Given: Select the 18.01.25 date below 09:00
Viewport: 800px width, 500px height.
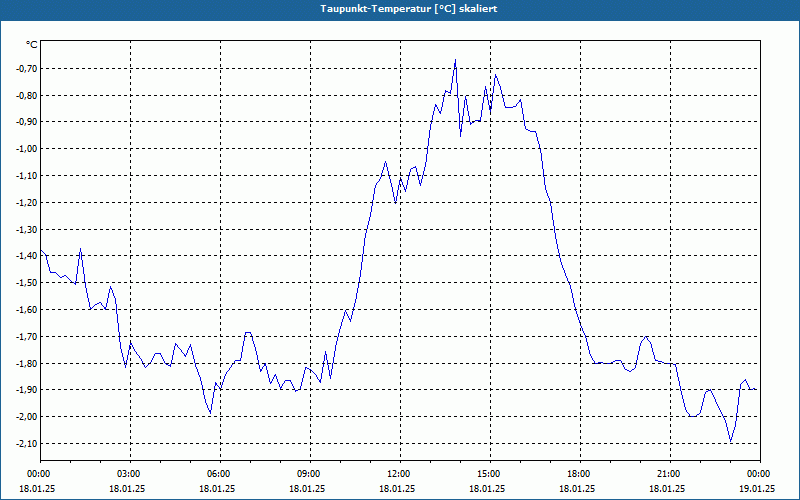Looking at the screenshot, I should pos(307,488).
